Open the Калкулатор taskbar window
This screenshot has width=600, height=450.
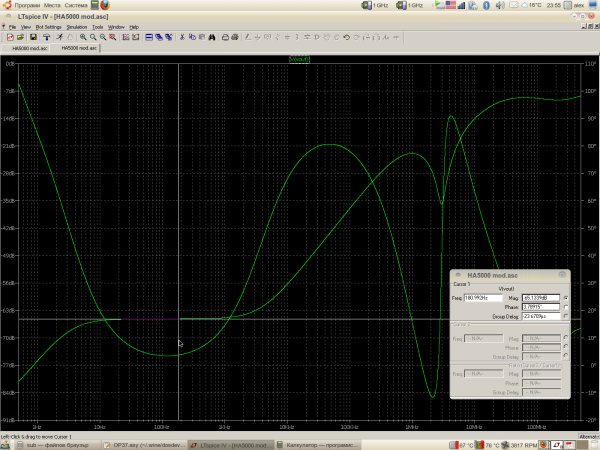(318, 445)
